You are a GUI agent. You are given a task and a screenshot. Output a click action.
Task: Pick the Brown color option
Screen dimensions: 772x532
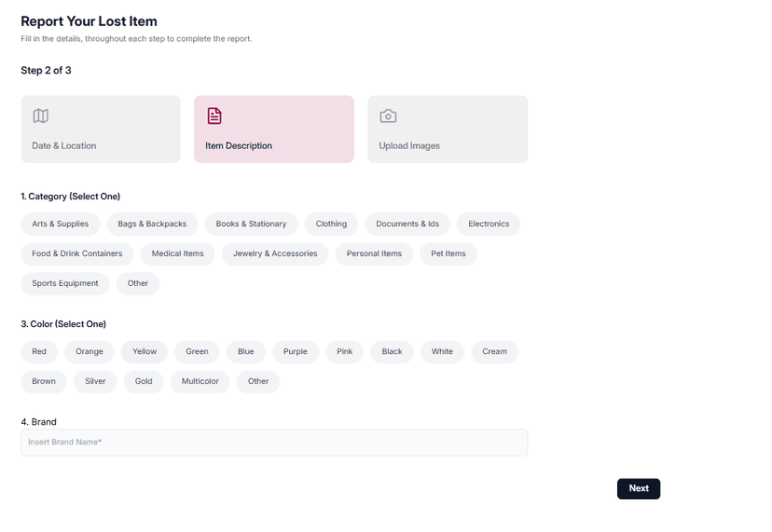click(44, 381)
